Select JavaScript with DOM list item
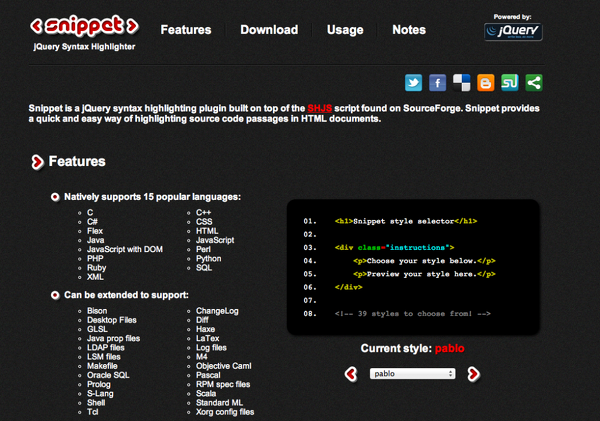 pyautogui.click(x=125, y=250)
